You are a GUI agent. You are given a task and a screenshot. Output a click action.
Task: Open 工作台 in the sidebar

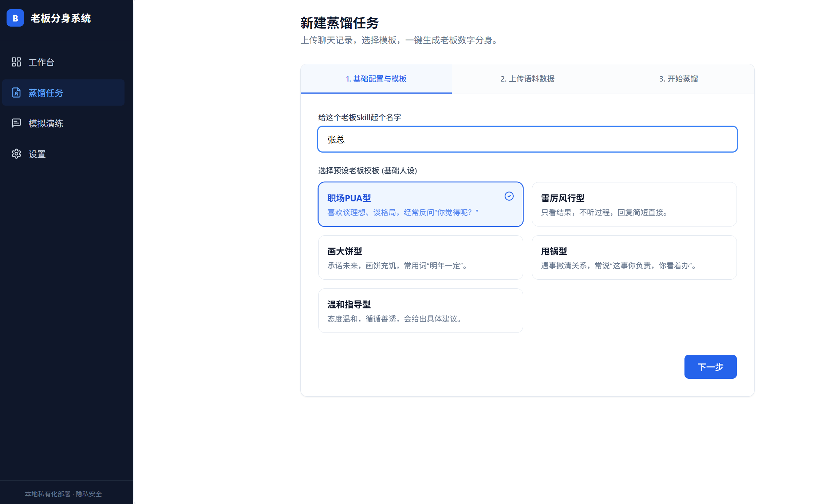[x=41, y=62]
